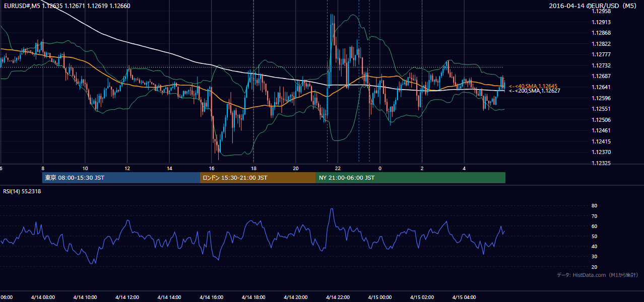
Task: Click the RSI(14) 55.2318 indicator label
Action: 22,191
